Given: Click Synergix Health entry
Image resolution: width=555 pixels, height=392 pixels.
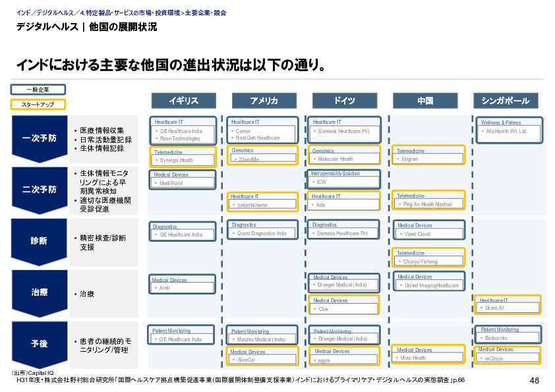Looking at the screenshot, I should click(176, 160).
